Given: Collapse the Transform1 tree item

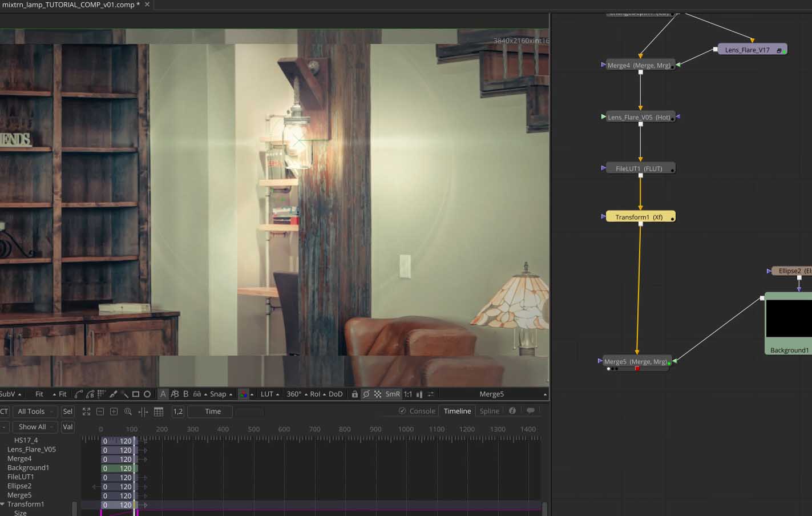Looking at the screenshot, I should click(3, 504).
